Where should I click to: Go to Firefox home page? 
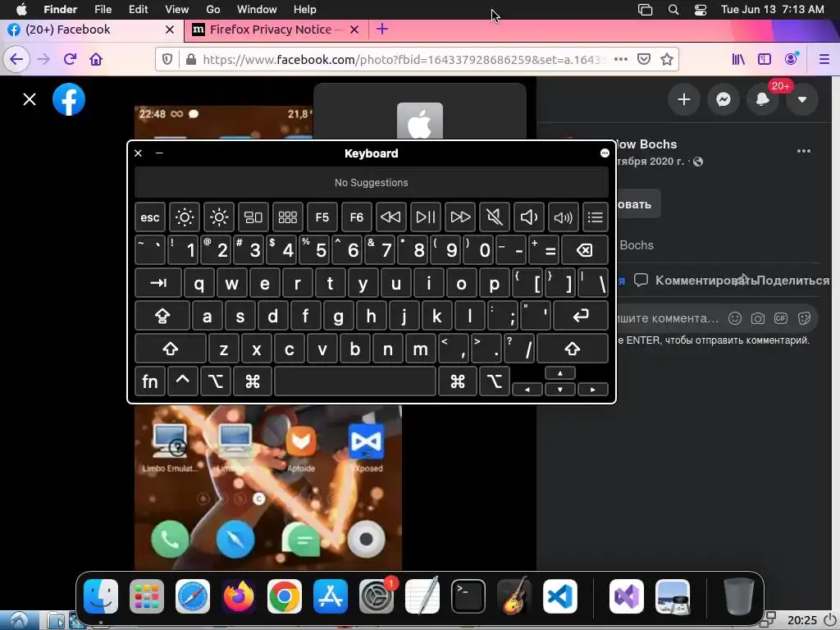[x=96, y=59]
